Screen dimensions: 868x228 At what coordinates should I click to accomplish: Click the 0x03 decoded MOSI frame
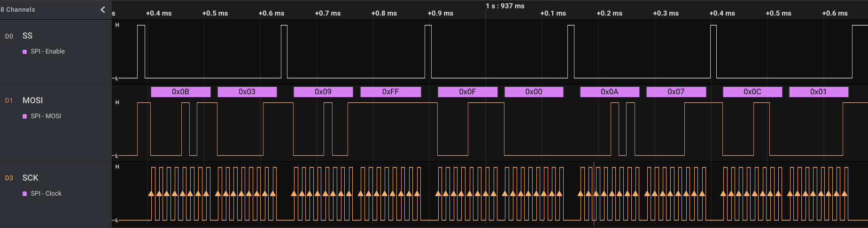[x=247, y=92]
